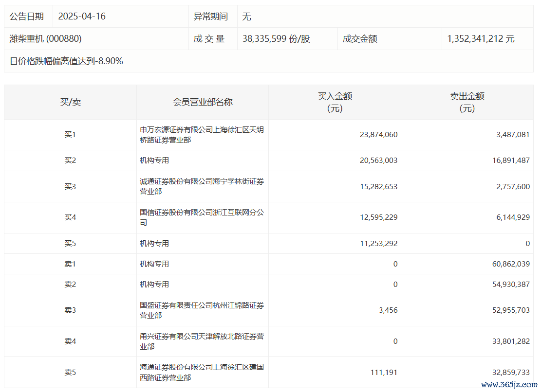Click the www.365jz.com watermark link
This screenshot has height=392, width=541.
(508, 384)
